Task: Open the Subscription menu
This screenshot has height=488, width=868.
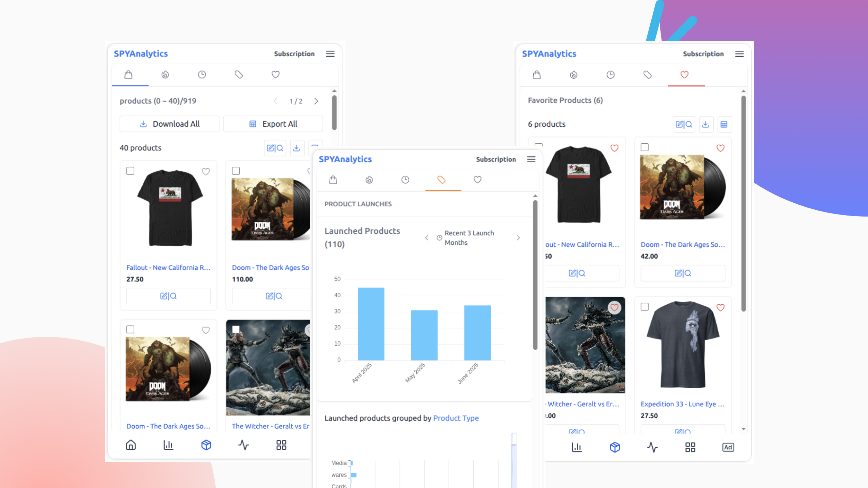Action: (x=294, y=54)
